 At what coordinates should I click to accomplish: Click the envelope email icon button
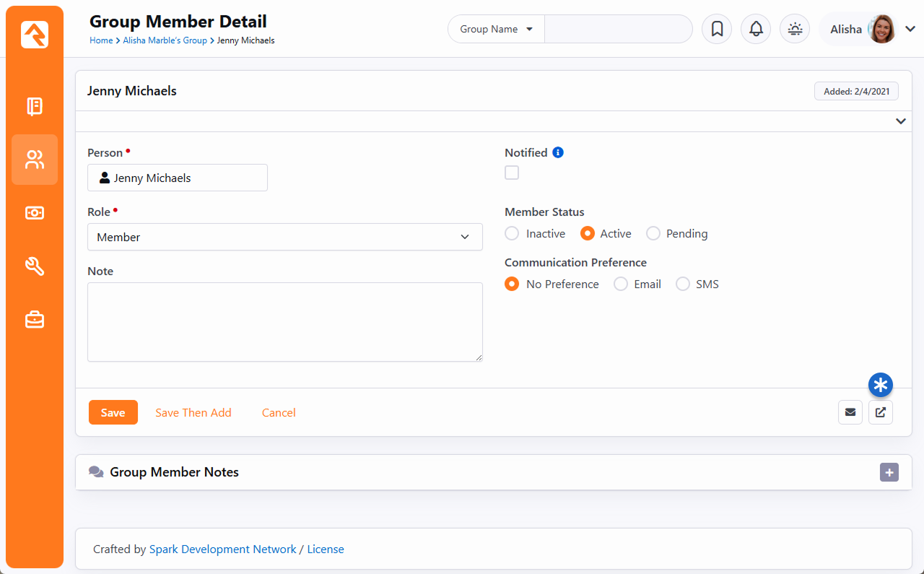[x=850, y=412]
